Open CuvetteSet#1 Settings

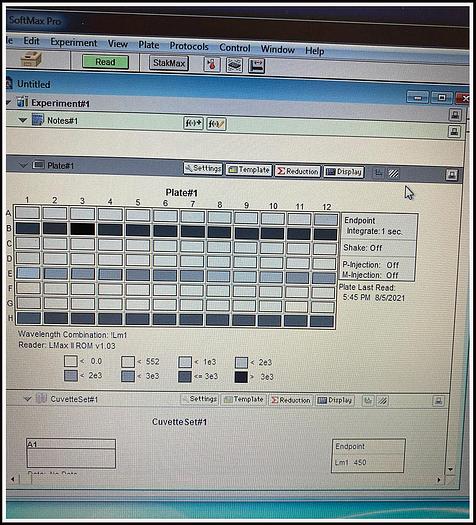pyautogui.click(x=200, y=399)
